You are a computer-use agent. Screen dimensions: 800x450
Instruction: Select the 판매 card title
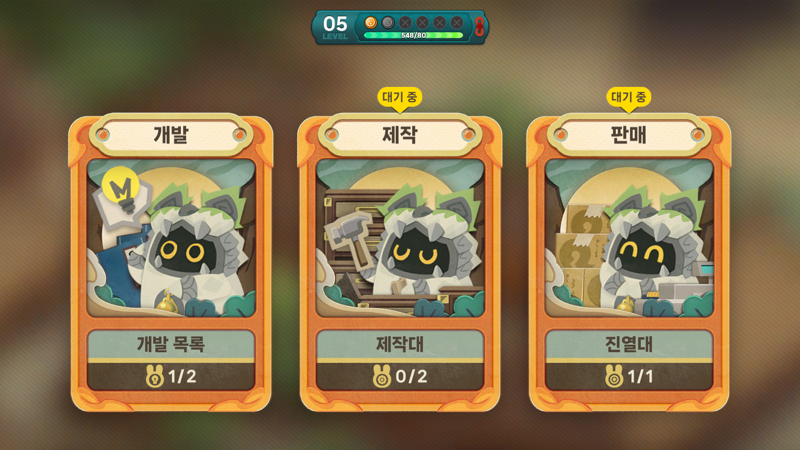629,135
